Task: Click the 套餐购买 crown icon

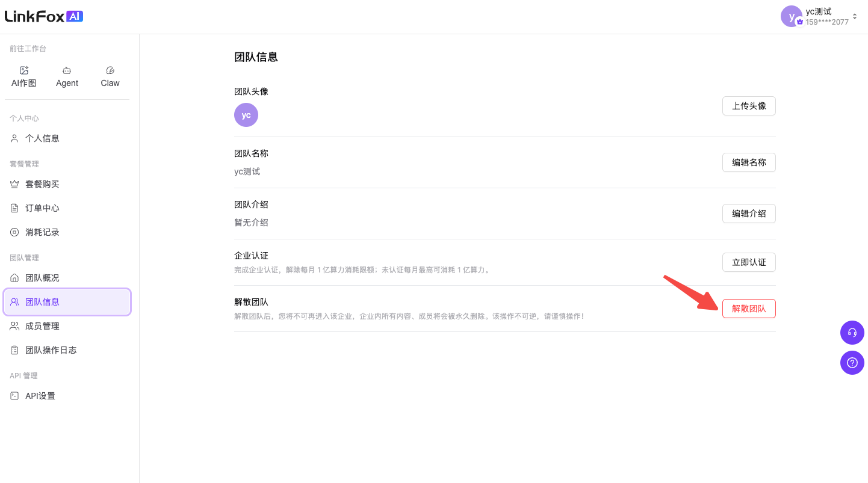Action: [15, 184]
